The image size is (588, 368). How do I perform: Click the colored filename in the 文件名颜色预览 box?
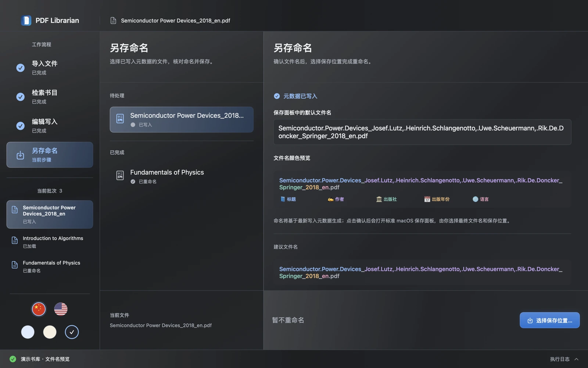[421, 184]
